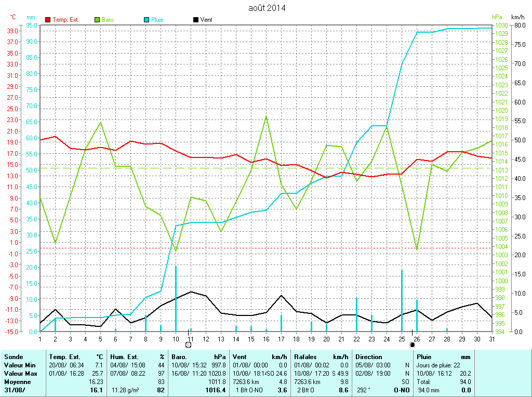Click the full moon icon below day 11
Image resolution: width=532 pixels, height=397 pixels.
(188, 345)
